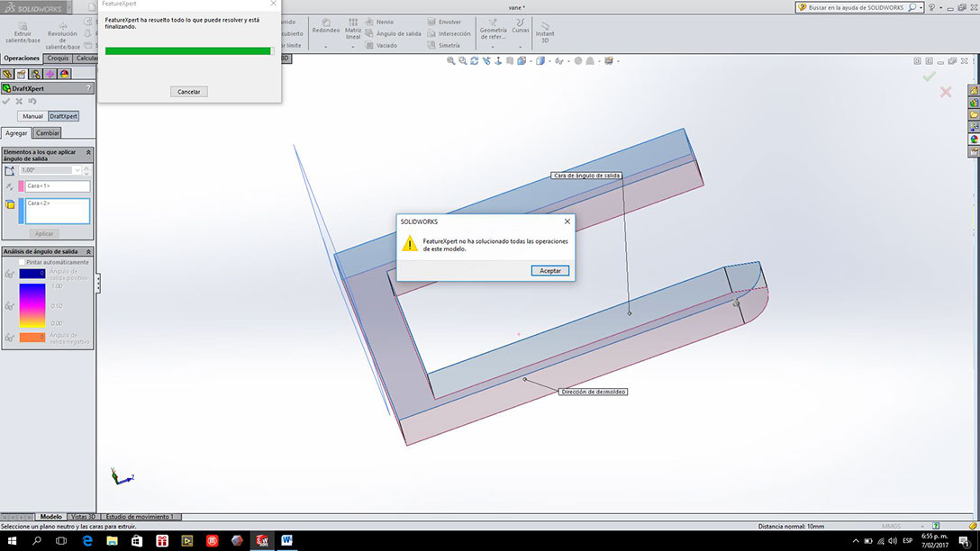The height and width of the screenshot is (551, 980).
Task: Click Zoom to fit view icon
Action: point(450,61)
